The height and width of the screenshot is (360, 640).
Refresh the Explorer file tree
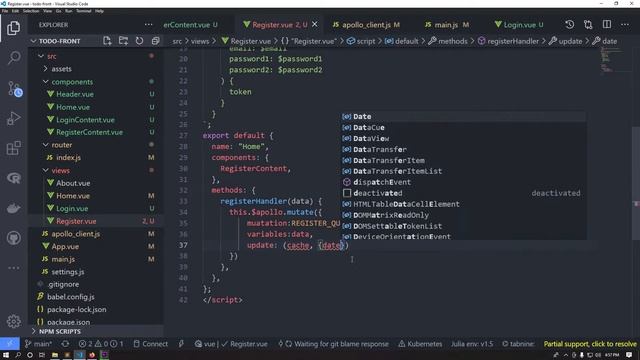click(140, 41)
